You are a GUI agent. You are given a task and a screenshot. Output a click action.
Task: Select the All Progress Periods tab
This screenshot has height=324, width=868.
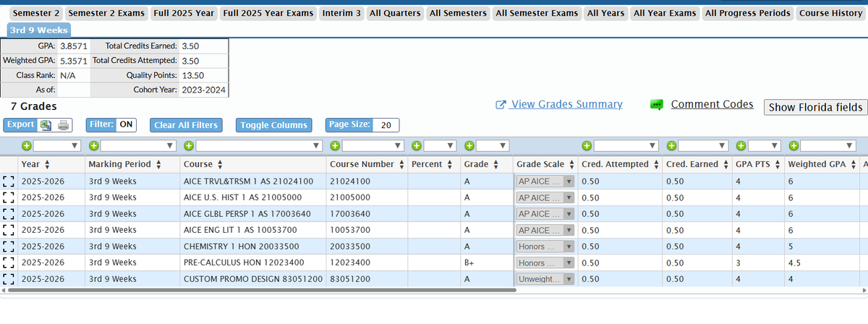pyautogui.click(x=748, y=13)
